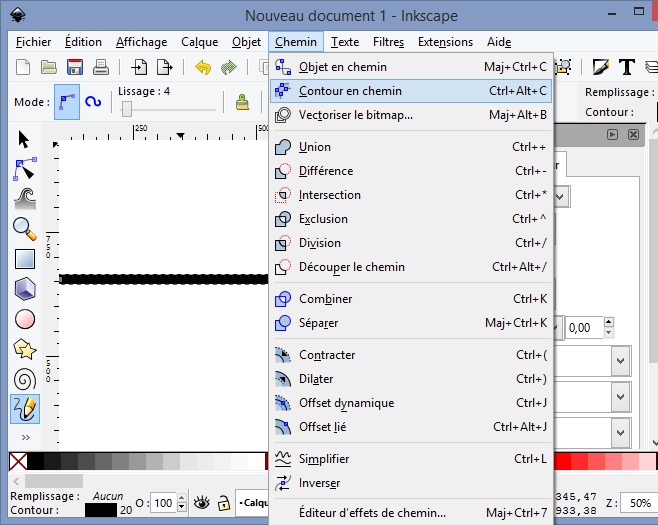Pick the bright red palette swatch
The width and height of the screenshot is (658, 525).
pos(562,462)
